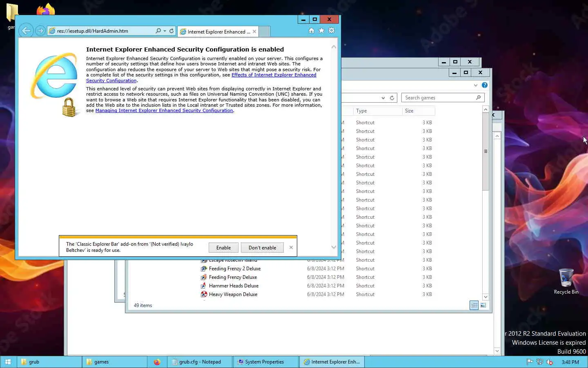Viewport: 588px width, 368px height.
Task: Switch to games folder taskbar button
Action: 115,362
